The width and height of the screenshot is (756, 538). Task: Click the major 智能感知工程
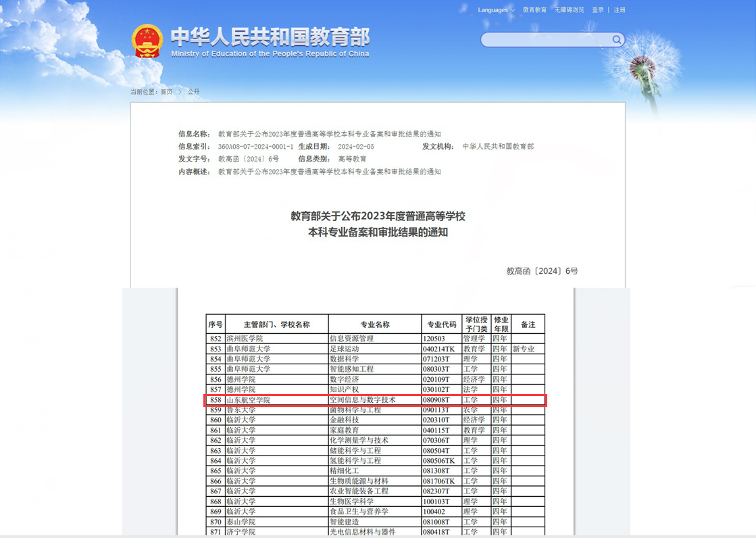point(351,369)
